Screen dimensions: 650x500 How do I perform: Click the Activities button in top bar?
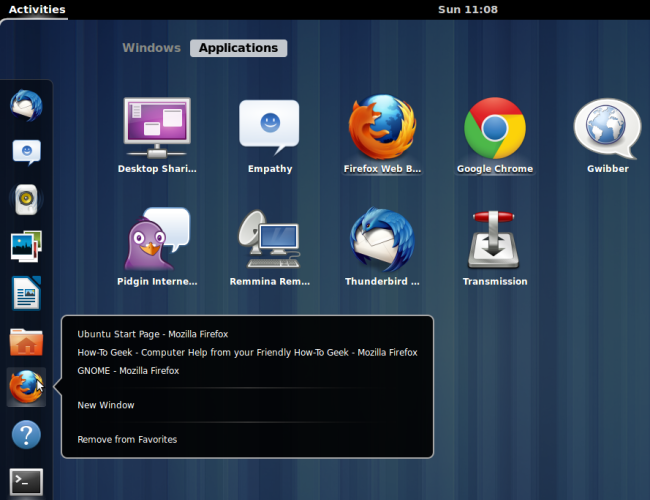[x=37, y=9]
